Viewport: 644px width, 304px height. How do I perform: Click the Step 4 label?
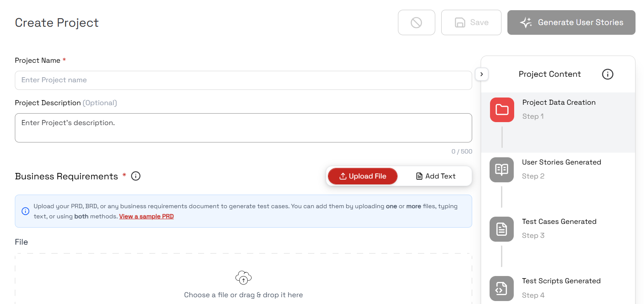[533, 296]
